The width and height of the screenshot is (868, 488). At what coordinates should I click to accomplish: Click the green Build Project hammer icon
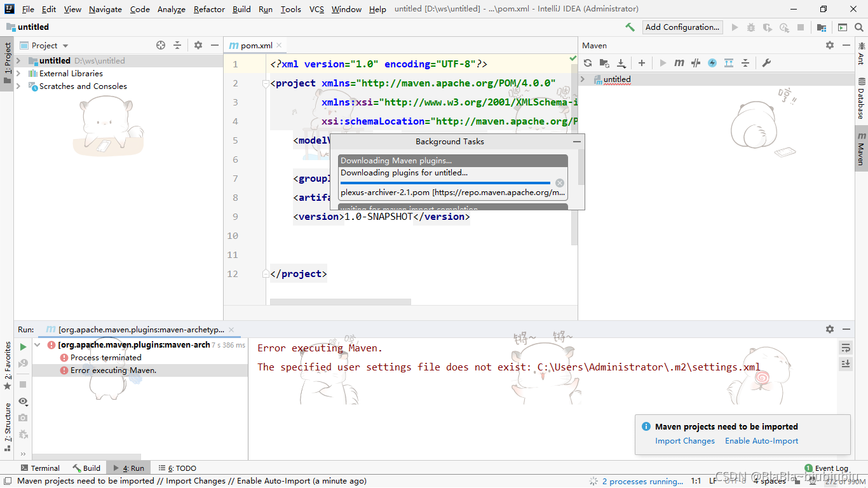pyautogui.click(x=630, y=27)
